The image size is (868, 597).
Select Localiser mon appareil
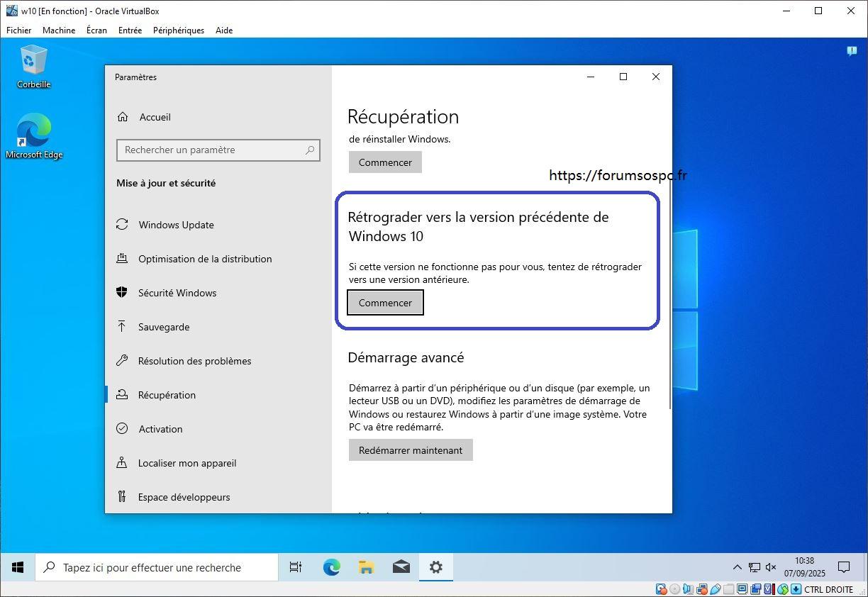coord(218,463)
